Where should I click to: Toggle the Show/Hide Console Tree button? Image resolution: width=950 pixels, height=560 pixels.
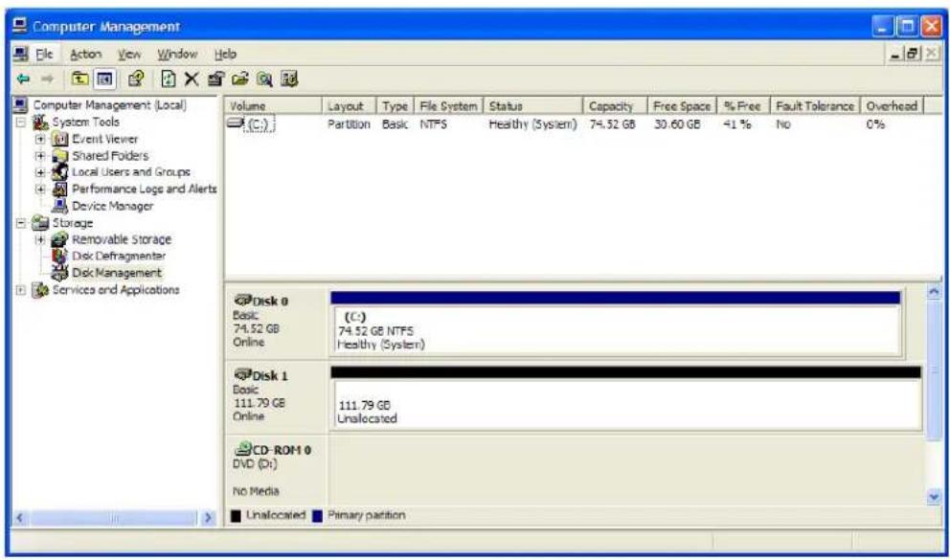pyautogui.click(x=104, y=78)
